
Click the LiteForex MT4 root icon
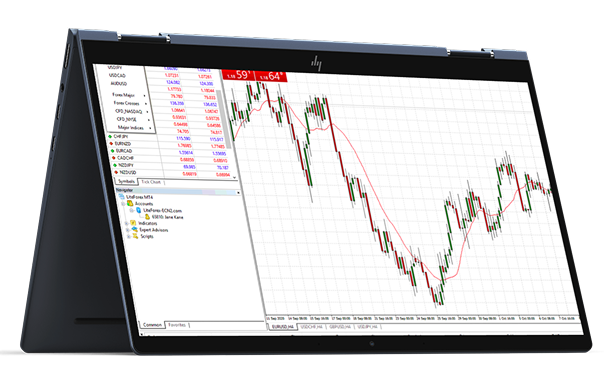coord(121,196)
